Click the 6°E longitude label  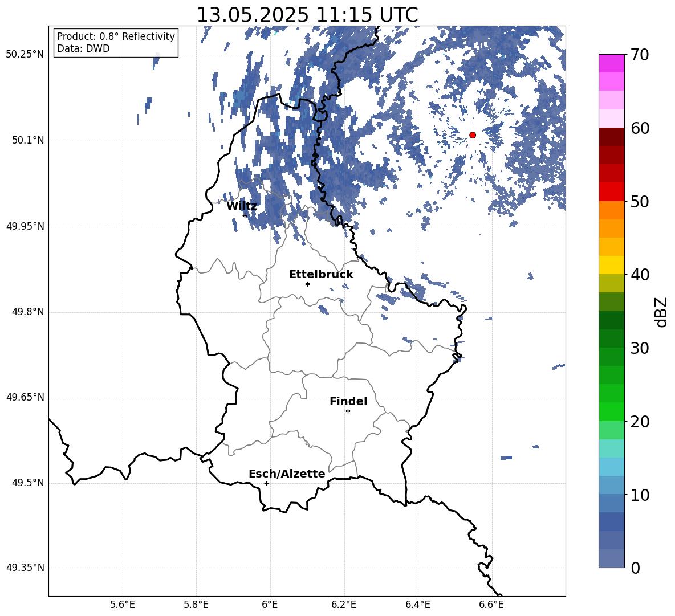point(270,605)
